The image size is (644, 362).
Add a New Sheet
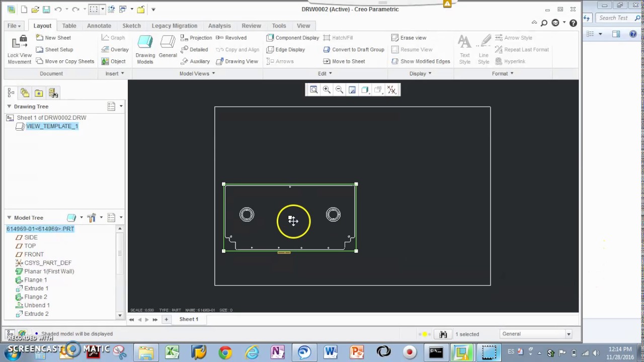[53, 38]
